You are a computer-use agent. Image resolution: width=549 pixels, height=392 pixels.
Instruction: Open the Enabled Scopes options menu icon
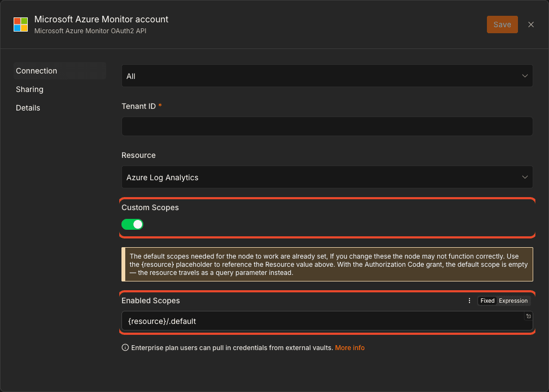pyautogui.click(x=469, y=301)
